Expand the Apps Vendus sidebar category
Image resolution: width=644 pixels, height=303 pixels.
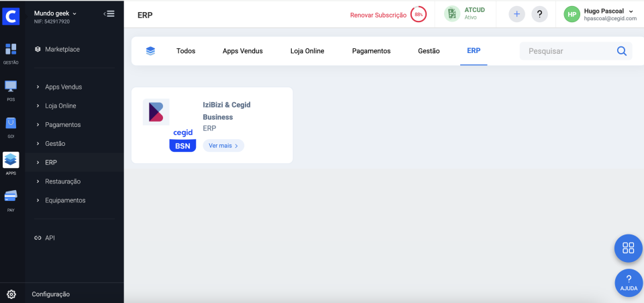tap(63, 87)
